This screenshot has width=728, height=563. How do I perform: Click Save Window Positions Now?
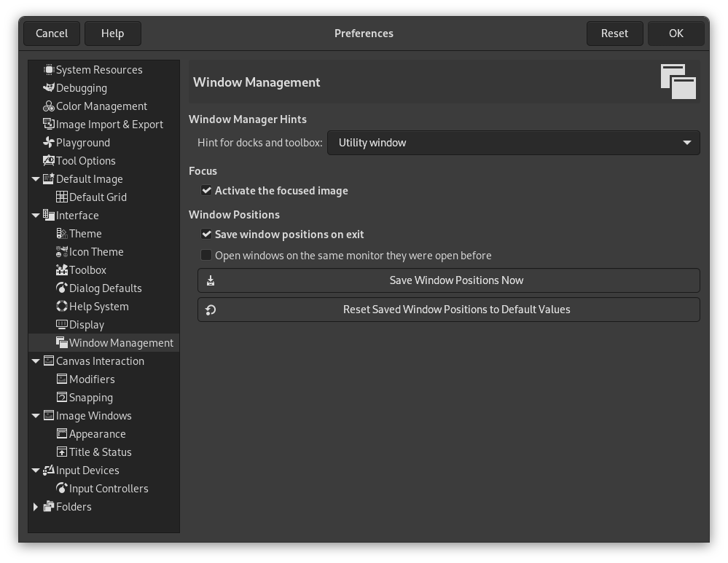pos(448,280)
